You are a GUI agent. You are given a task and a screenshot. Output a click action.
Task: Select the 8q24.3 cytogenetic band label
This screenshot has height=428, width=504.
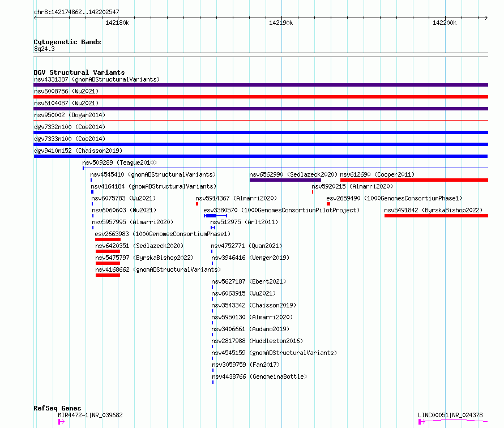[x=44, y=49]
